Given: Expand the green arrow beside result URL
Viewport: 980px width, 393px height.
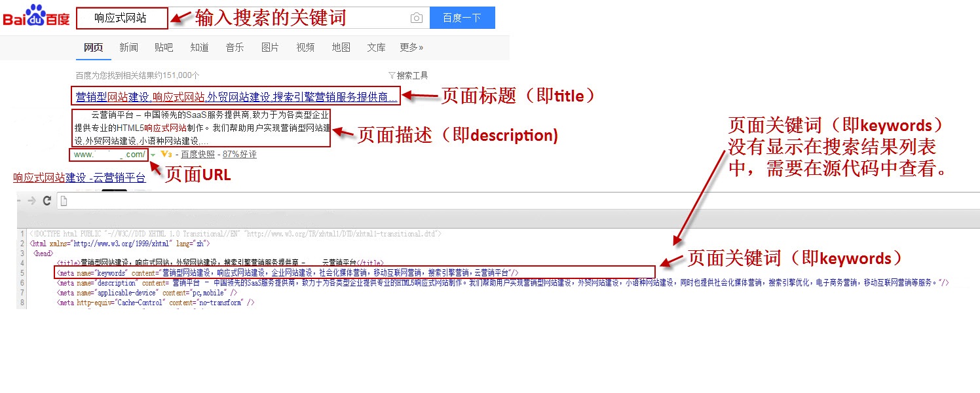Looking at the screenshot, I should (153, 155).
